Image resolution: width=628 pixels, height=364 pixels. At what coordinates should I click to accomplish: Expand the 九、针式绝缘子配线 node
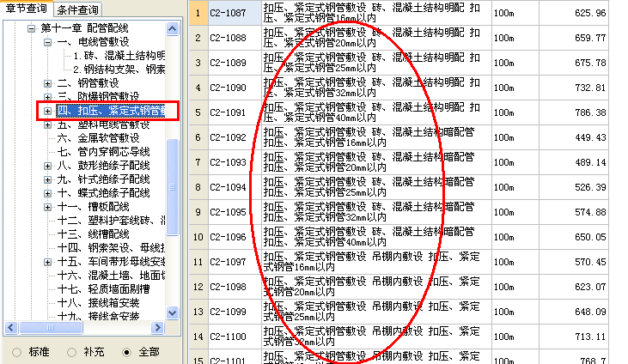point(47,179)
